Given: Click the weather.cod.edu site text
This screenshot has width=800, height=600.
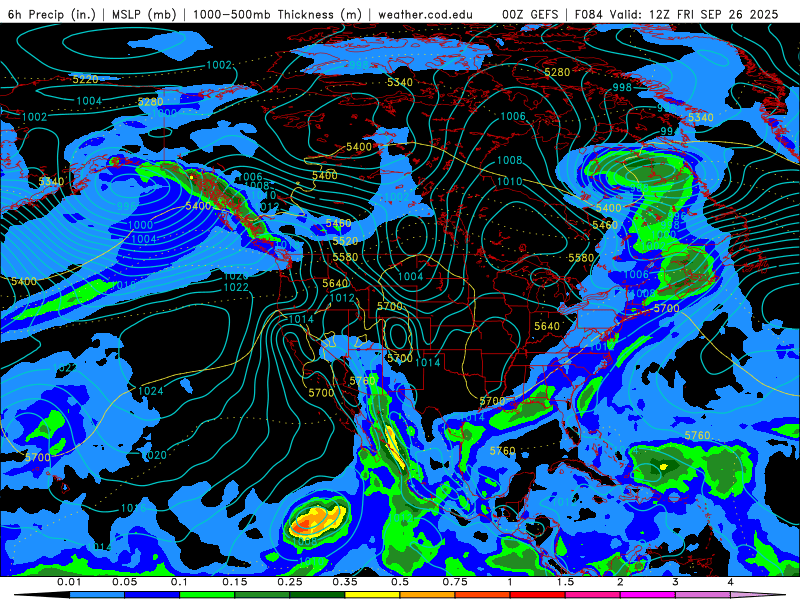Looking at the screenshot, I should point(425,14).
